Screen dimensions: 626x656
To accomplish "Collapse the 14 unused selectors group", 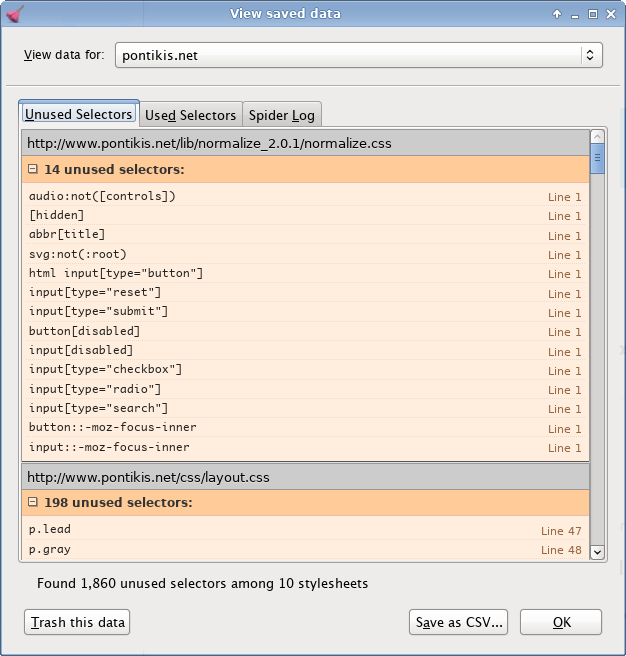I will (x=33, y=169).
